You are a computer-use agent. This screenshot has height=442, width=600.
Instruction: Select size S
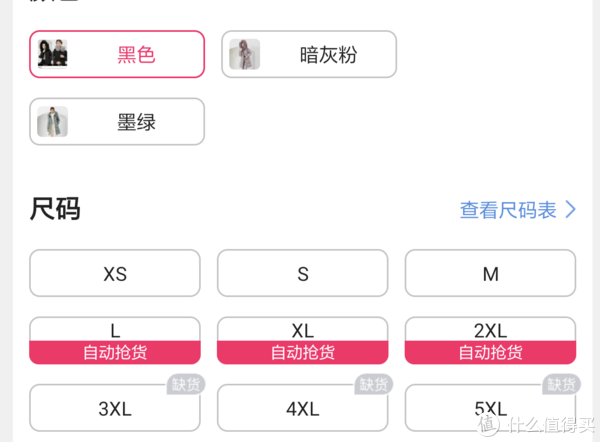click(303, 273)
